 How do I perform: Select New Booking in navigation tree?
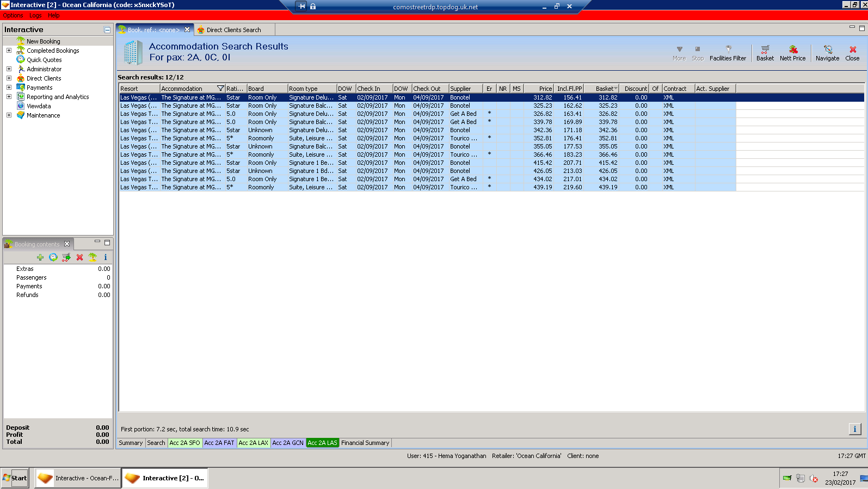44,41
